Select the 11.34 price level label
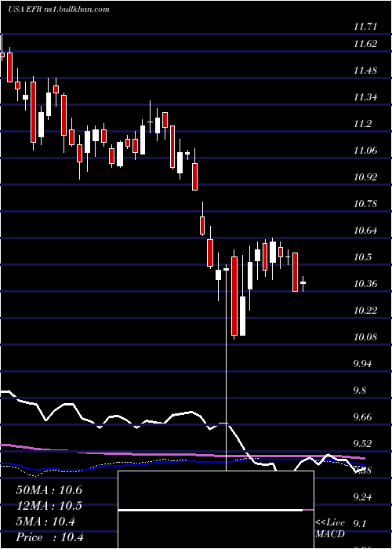Image resolution: width=392 pixels, height=549 pixels. 365,97
